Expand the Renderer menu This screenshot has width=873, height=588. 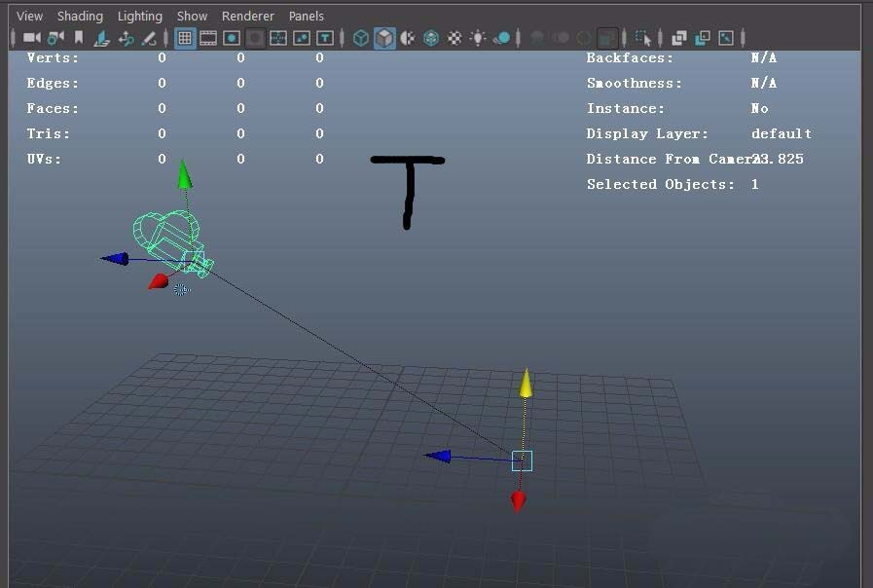248,16
